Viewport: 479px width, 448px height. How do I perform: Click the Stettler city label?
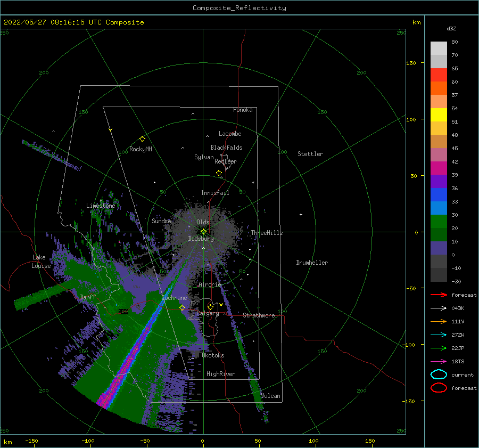[x=310, y=154]
